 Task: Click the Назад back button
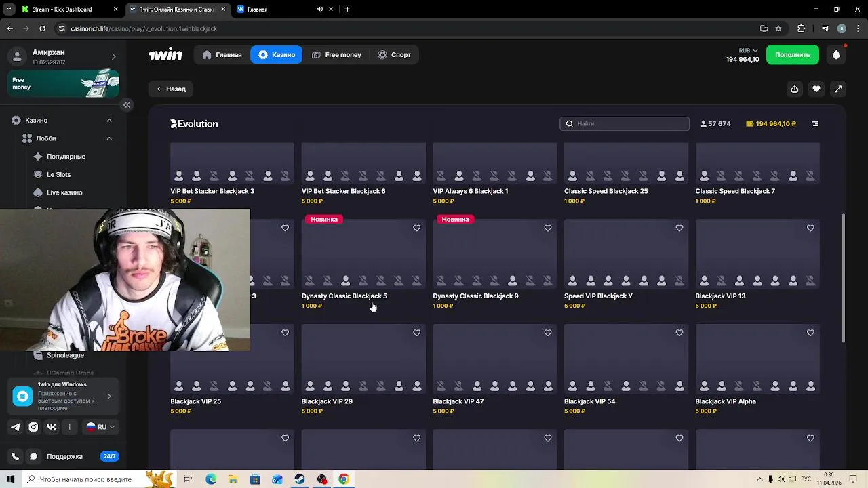tap(171, 89)
